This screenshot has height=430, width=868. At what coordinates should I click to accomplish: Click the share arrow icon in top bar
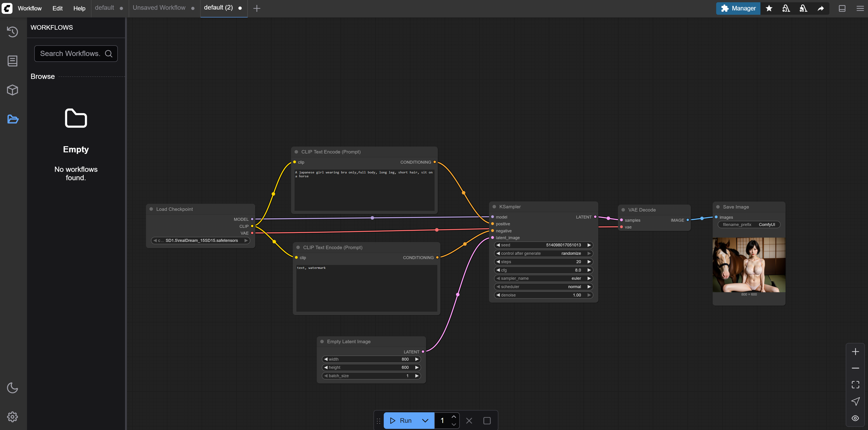point(821,8)
